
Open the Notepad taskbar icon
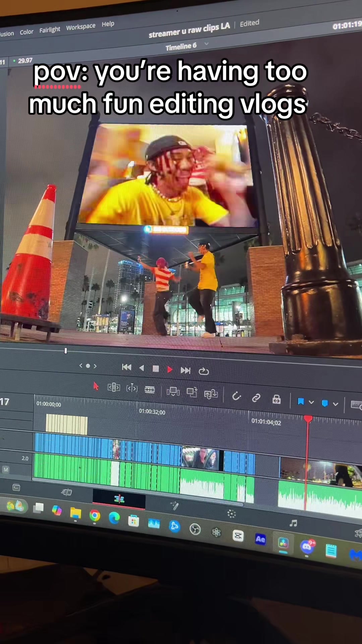click(331, 550)
